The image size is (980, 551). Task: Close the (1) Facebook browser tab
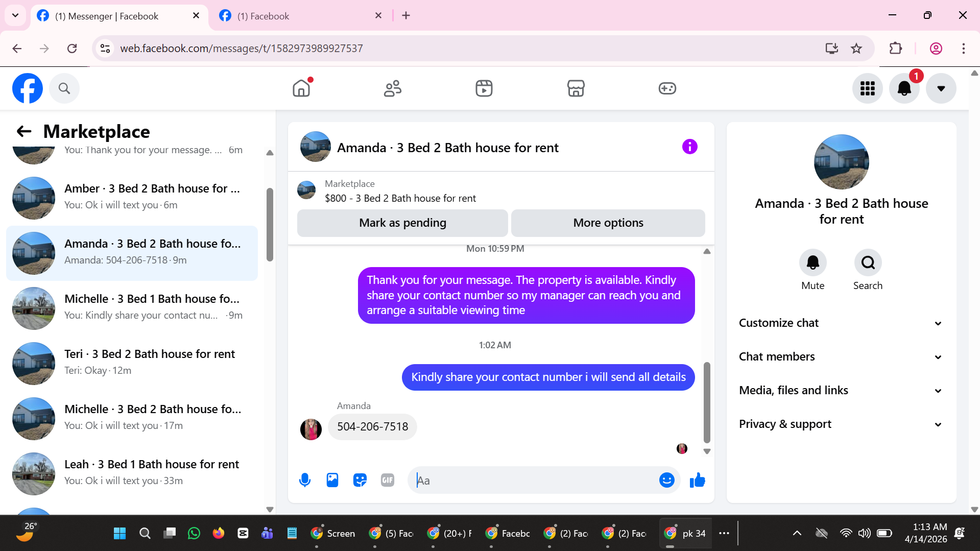point(378,16)
